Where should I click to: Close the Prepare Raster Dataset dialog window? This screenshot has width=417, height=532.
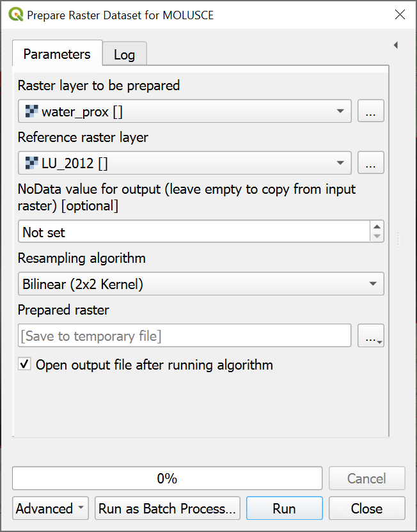[x=400, y=15]
